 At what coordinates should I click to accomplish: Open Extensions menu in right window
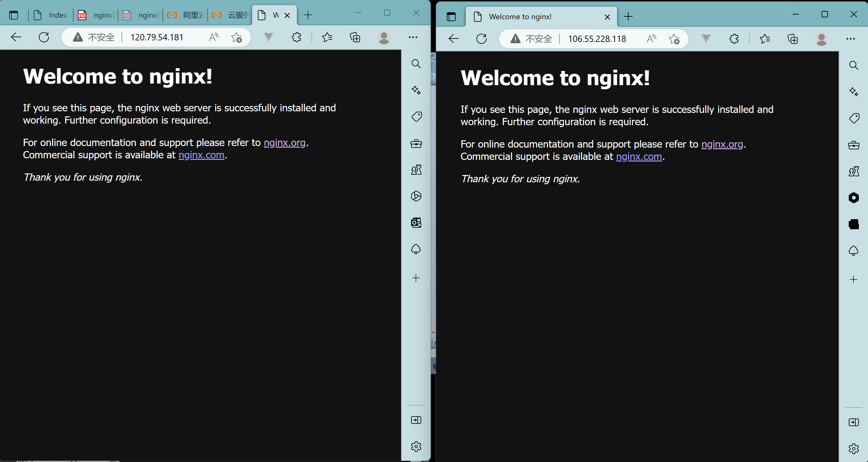734,39
